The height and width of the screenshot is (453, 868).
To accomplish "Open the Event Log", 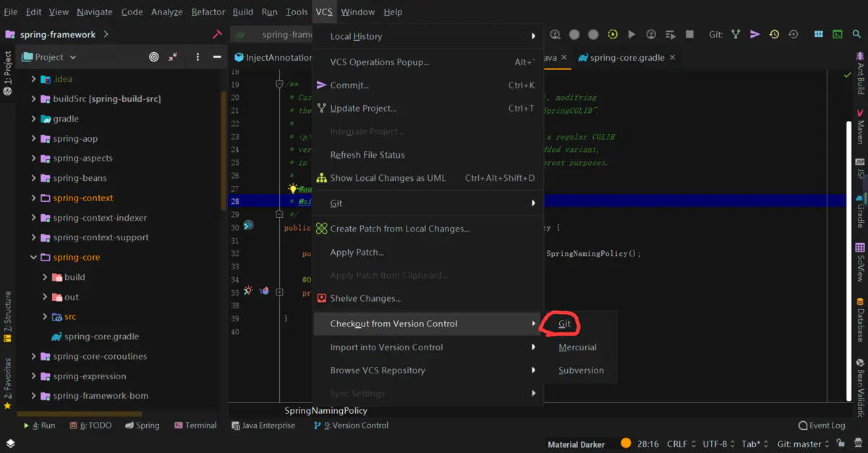I will tap(822, 426).
